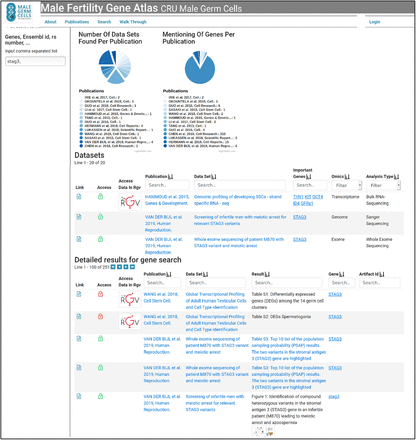Click the Login link
Screen dimensions: 416x440
(x=374, y=22)
